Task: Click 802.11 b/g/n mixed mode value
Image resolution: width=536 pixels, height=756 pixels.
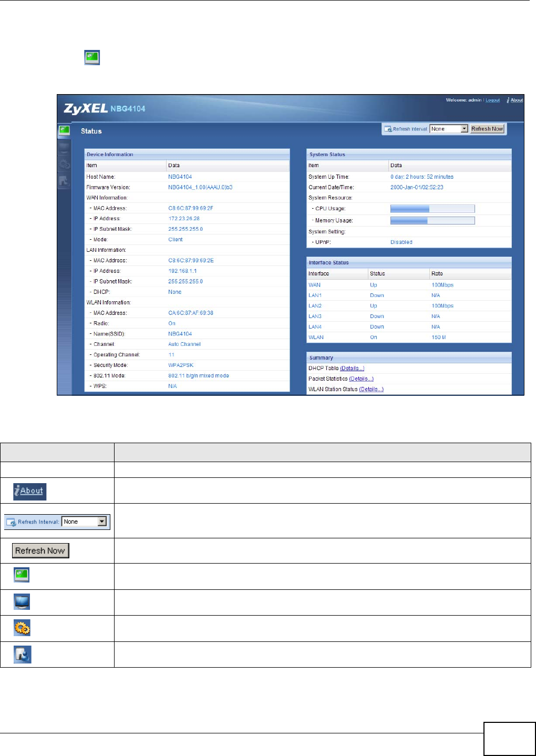Action: coord(199,376)
